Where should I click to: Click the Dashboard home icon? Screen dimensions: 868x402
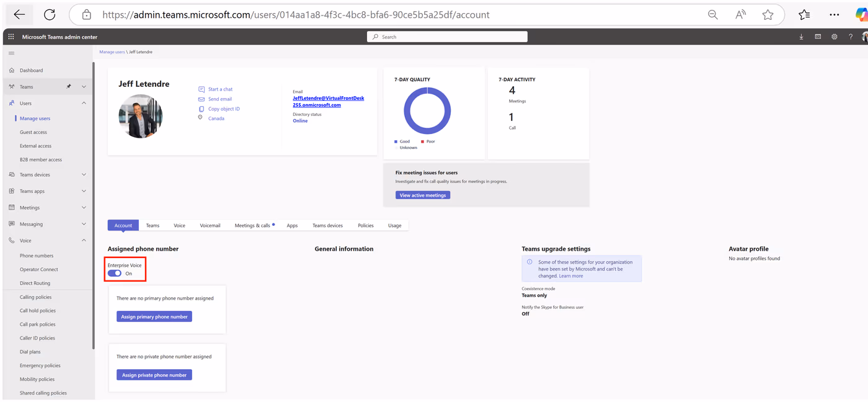(12, 70)
